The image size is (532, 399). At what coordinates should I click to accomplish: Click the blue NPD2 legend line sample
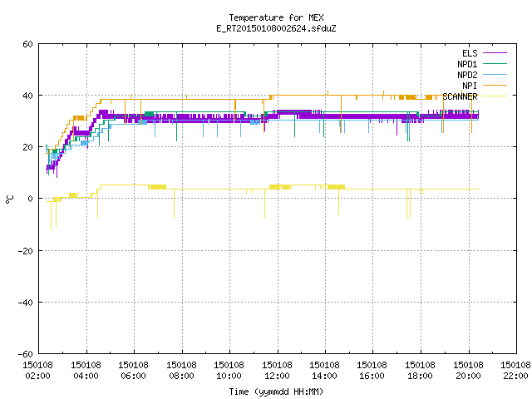[495, 75]
